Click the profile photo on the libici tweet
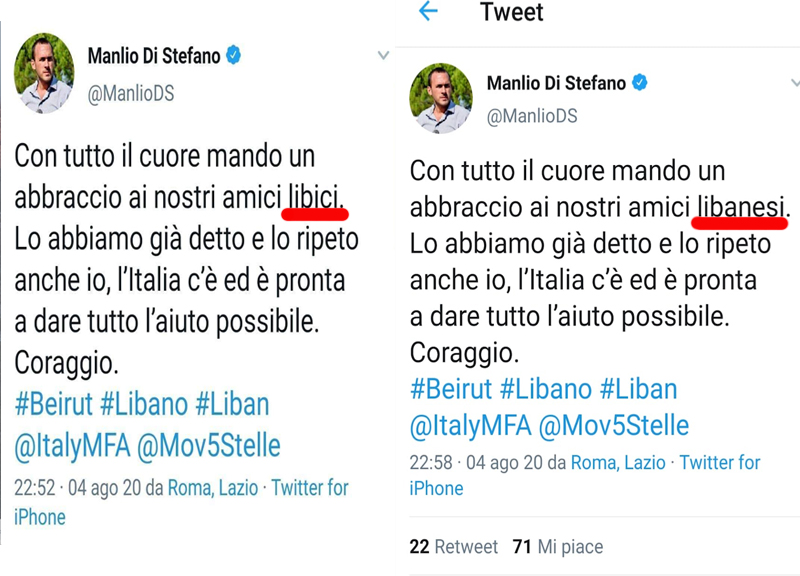 point(44,73)
